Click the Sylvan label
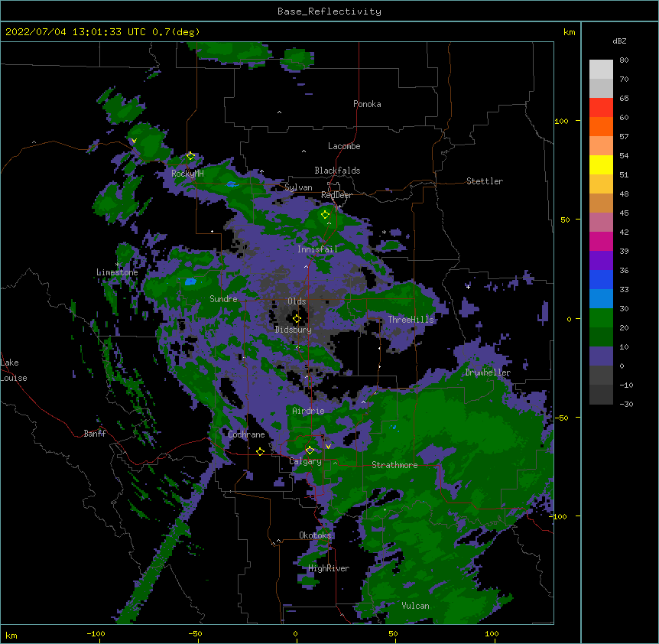This screenshot has width=659, height=644. coord(298,187)
